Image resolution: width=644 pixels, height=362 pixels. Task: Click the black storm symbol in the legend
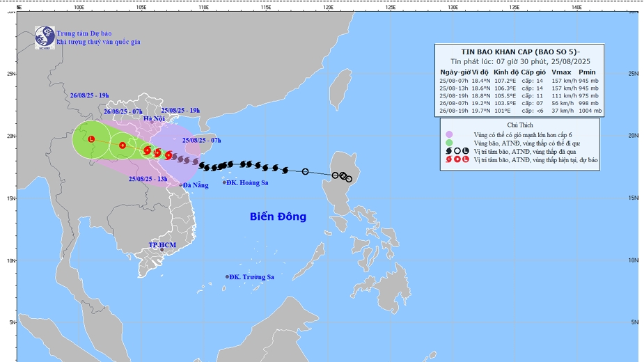(448, 150)
